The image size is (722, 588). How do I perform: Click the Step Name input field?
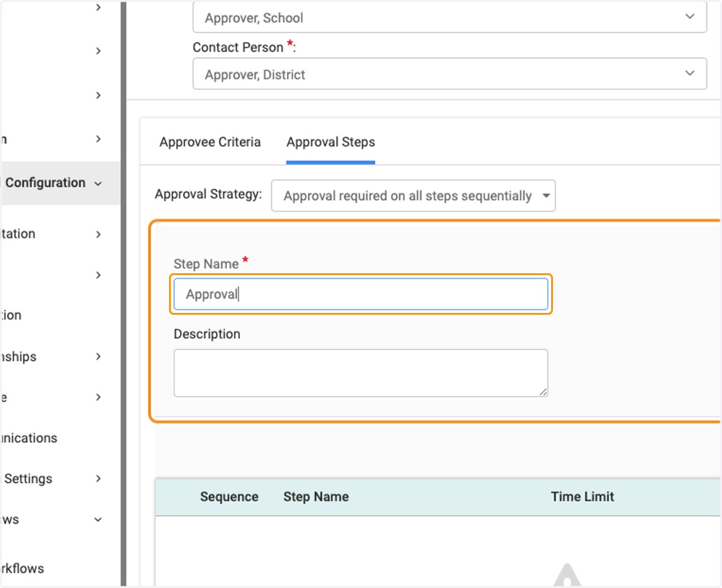[x=361, y=294]
